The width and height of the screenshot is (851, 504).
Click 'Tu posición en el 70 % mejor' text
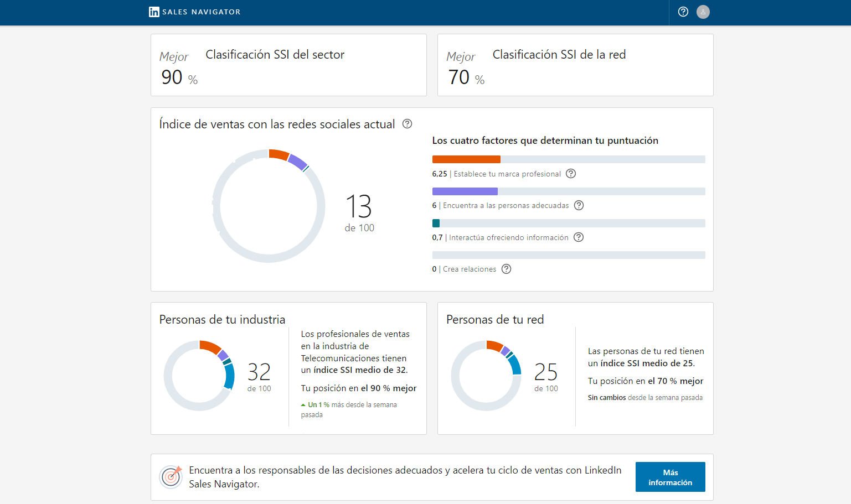coord(646,381)
